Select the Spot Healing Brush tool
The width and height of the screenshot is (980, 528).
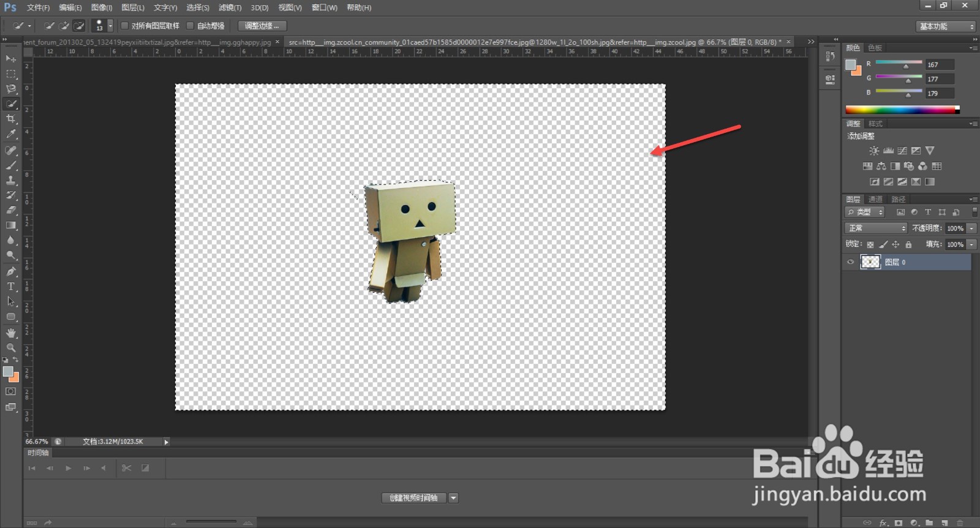[x=11, y=150]
